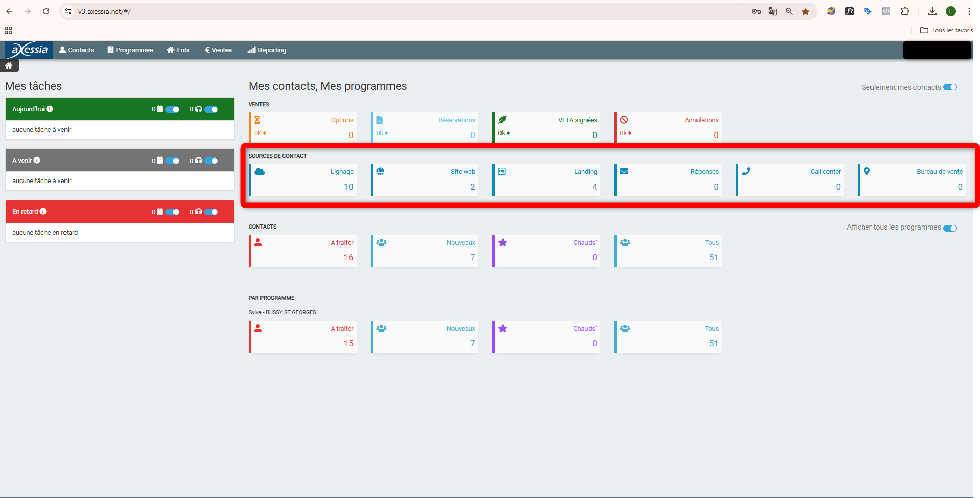Click the "Chauds" star icon under Contacts
Screen dimensions: 980x498
503,242
